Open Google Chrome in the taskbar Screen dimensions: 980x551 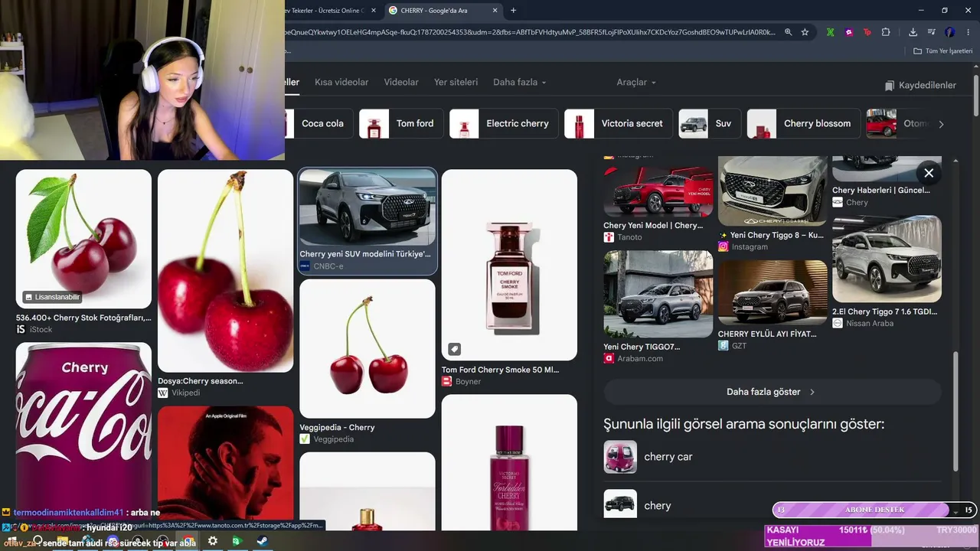click(188, 541)
